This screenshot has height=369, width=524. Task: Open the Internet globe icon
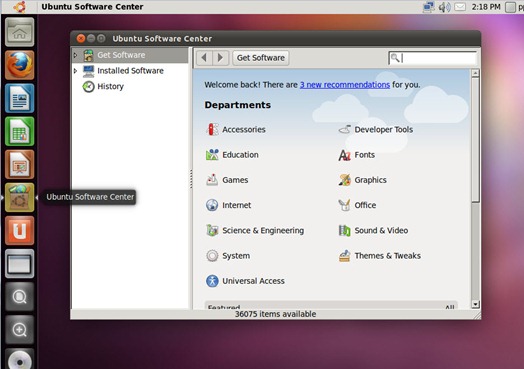212,205
